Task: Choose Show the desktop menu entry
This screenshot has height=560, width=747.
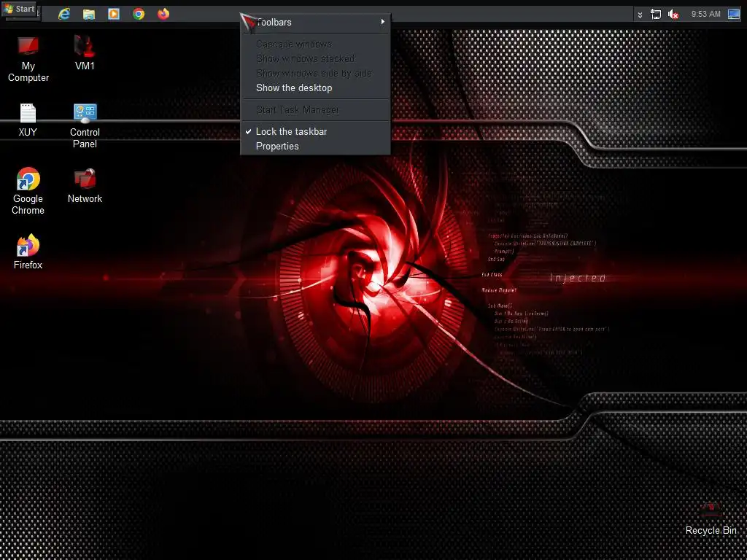Action: 315,87
